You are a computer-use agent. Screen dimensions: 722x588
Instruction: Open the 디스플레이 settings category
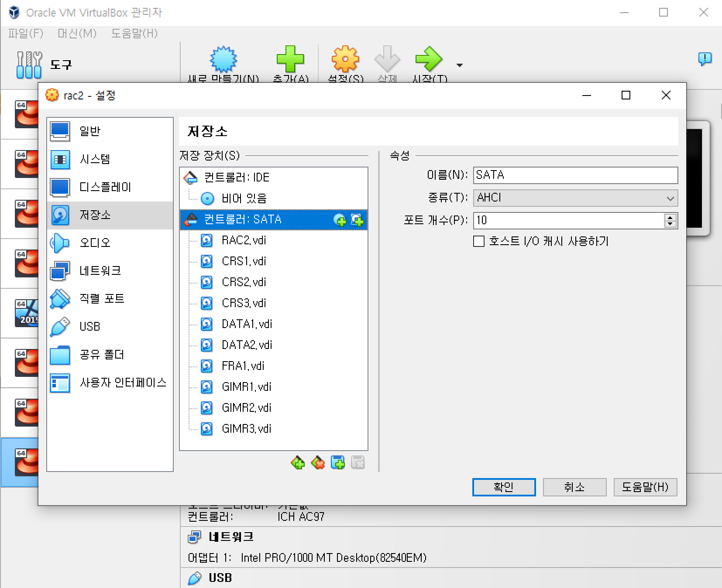pyautogui.click(x=110, y=187)
